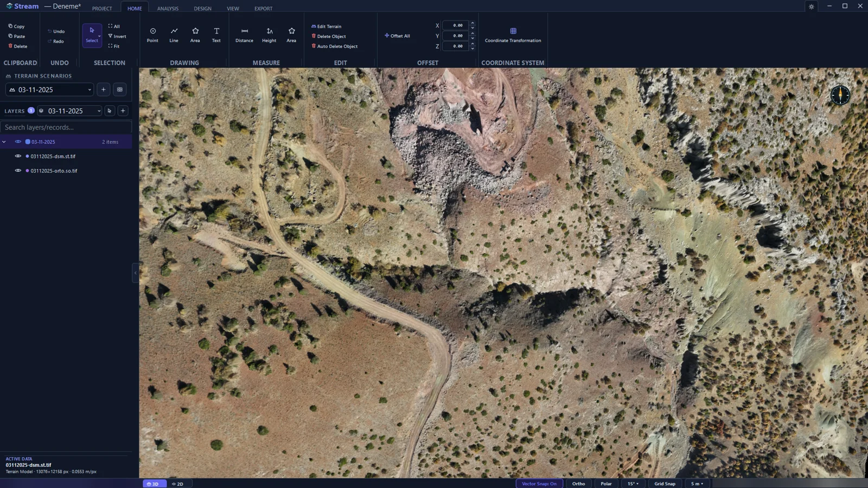
Task: Open the theme settings sun icon
Action: (811, 7)
